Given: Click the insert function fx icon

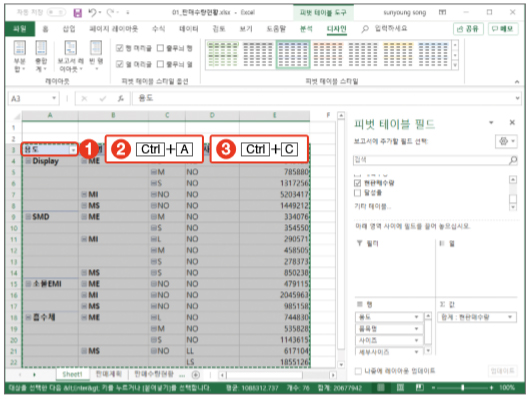Looking at the screenshot, I should coord(121,99).
